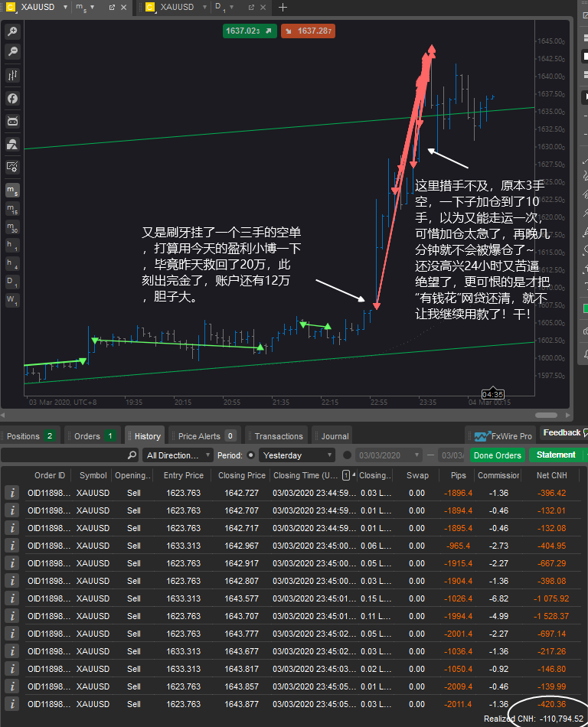Switch chart to h1 timeframe

12,245
